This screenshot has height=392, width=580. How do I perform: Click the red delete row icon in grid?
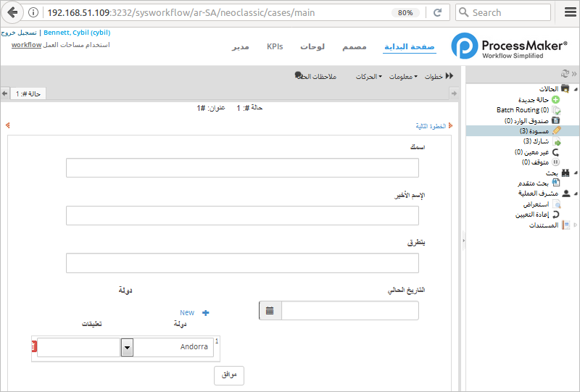tap(33, 348)
